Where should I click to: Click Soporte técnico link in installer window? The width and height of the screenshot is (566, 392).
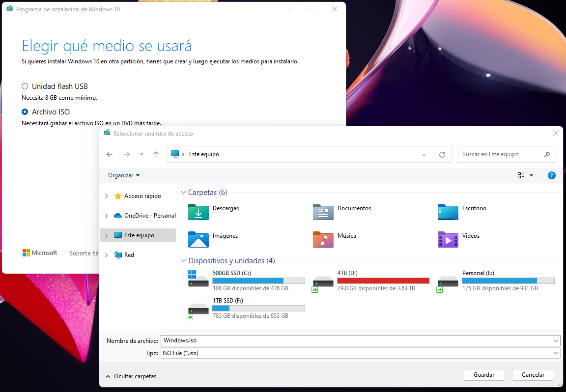tap(84, 253)
